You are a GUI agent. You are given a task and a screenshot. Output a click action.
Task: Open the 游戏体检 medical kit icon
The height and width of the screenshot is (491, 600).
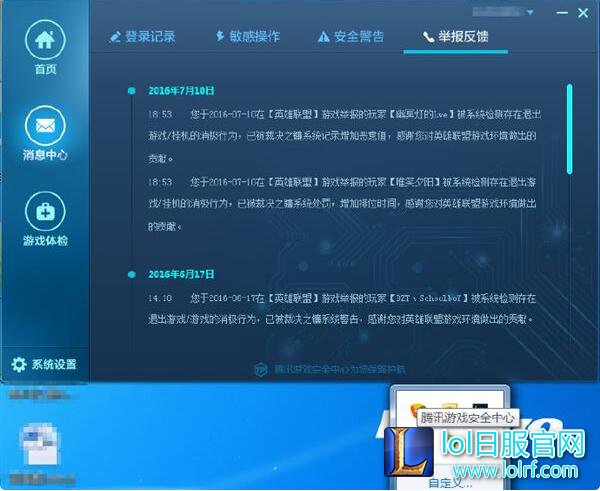pos(45,211)
